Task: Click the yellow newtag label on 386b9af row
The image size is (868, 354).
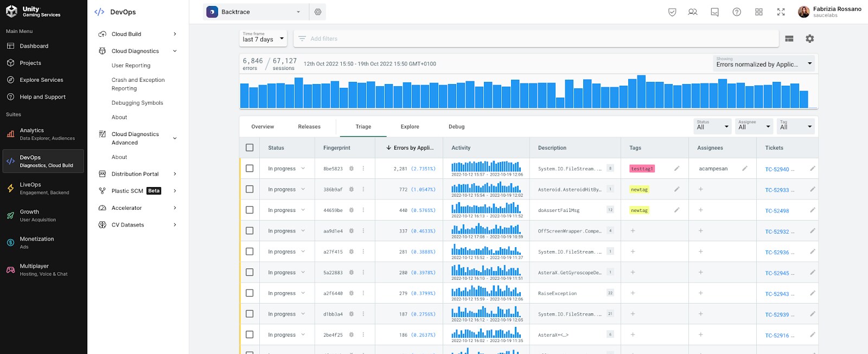Action: 639,190
